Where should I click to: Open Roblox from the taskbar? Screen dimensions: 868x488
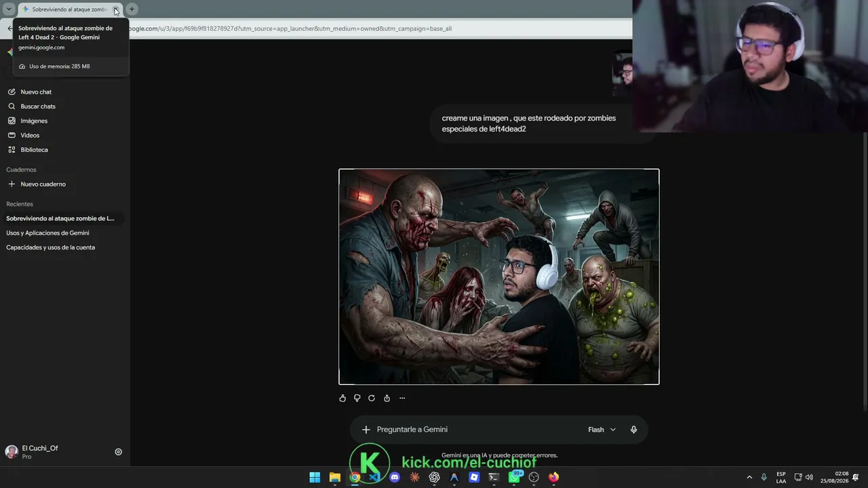(x=474, y=477)
